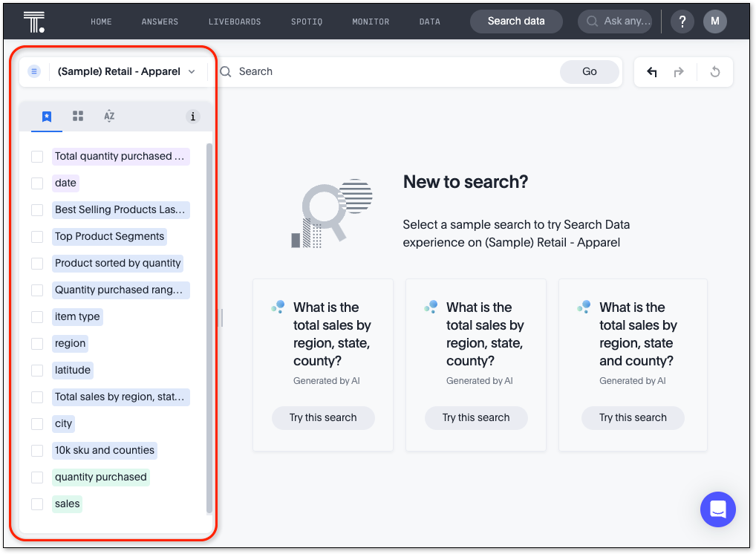Enable the sales column checkbox
This screenshot has width=756, height=554.
coord(37,504)
